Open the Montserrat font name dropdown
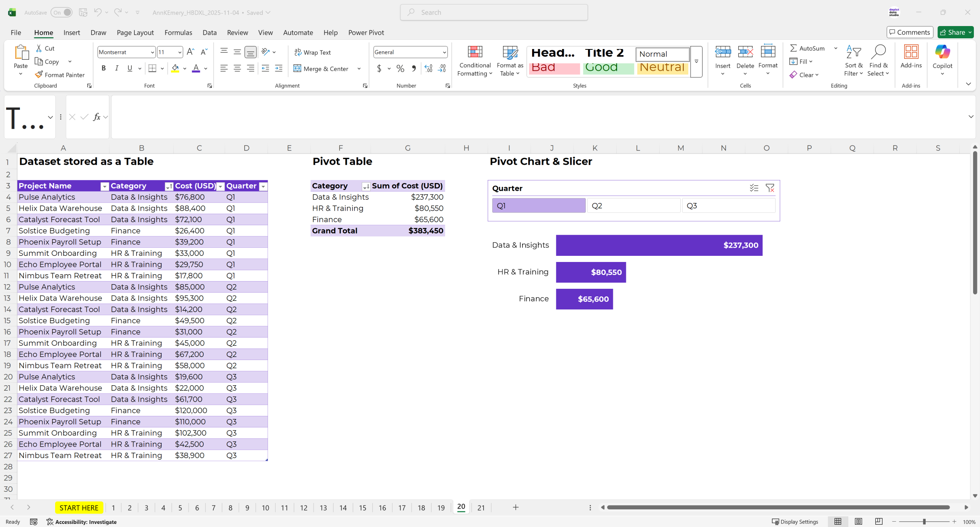Screen dimensions: 980x527 [152, 52]
